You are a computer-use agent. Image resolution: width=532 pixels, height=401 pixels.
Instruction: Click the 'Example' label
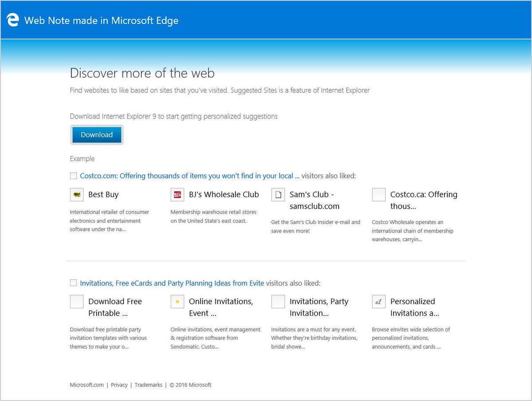pyautogui.click(x=82, y=159)
